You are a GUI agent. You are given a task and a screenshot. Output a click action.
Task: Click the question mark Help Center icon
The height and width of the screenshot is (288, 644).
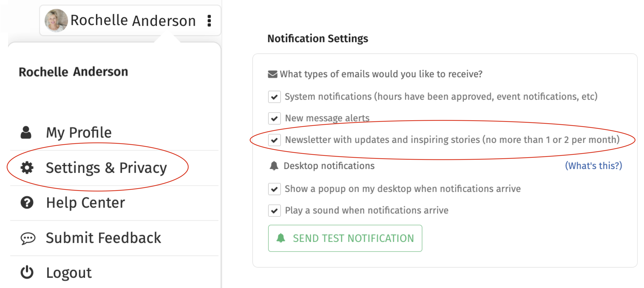[27, 202]
